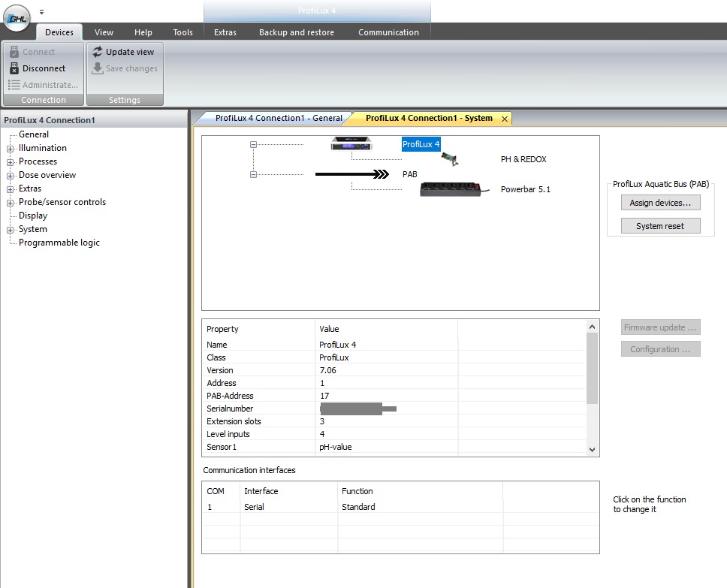Click the Standard function cell for COM 1

tap(358, 507)
